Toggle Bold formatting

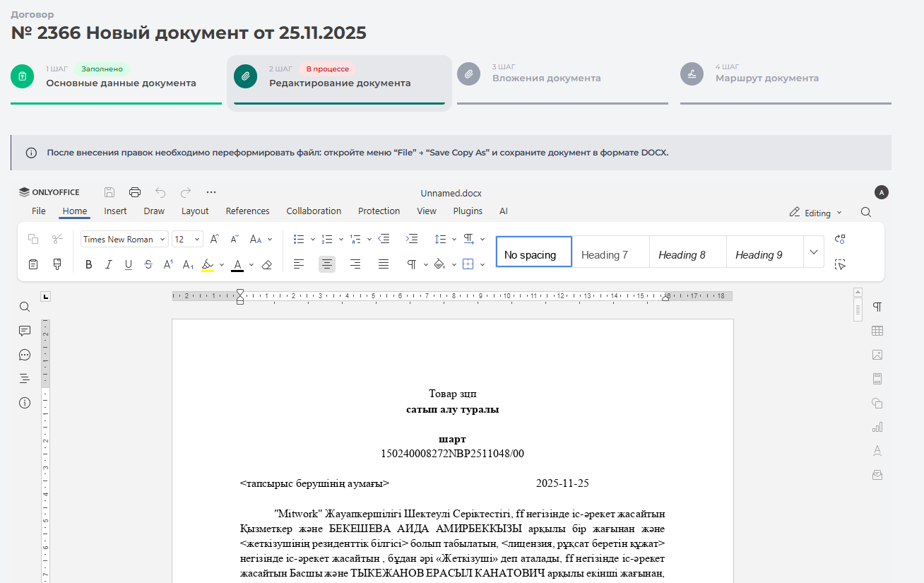(x=89, y=264)
